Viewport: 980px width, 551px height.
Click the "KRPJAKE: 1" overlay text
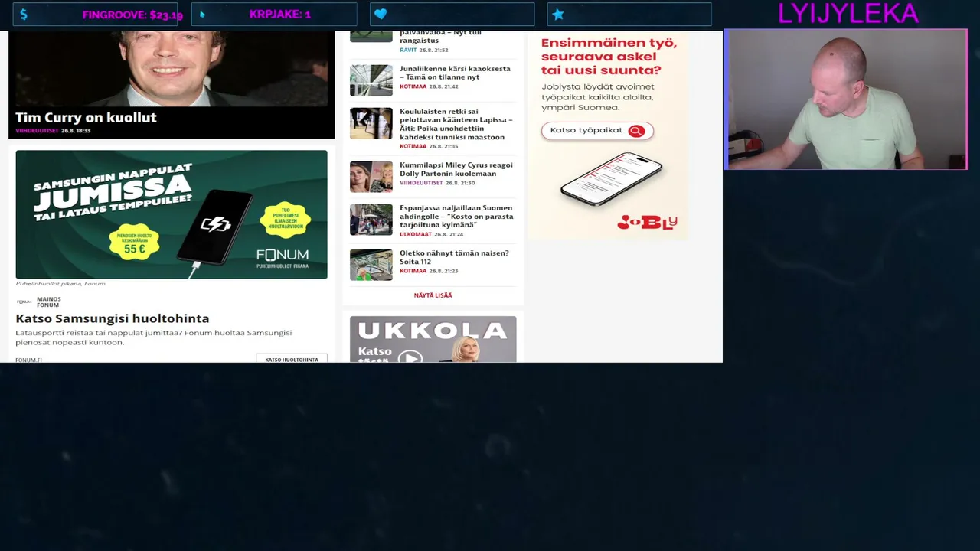280,15
